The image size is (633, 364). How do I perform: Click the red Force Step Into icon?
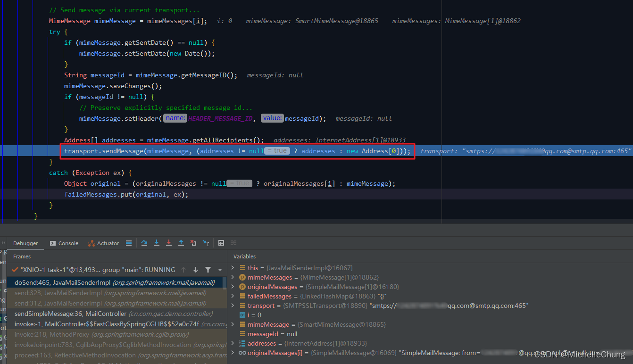(x=169, y=243)
